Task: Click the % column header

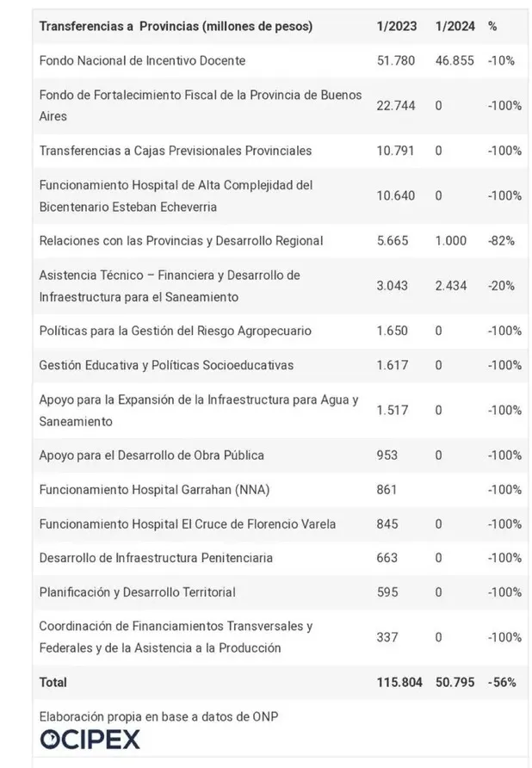Action: 492,26
